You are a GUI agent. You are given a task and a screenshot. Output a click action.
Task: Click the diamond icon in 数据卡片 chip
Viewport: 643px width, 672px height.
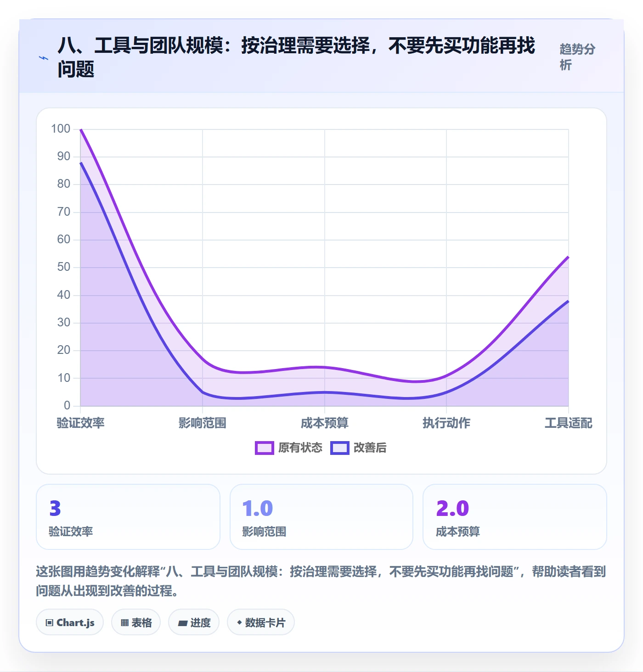[239, 622]
